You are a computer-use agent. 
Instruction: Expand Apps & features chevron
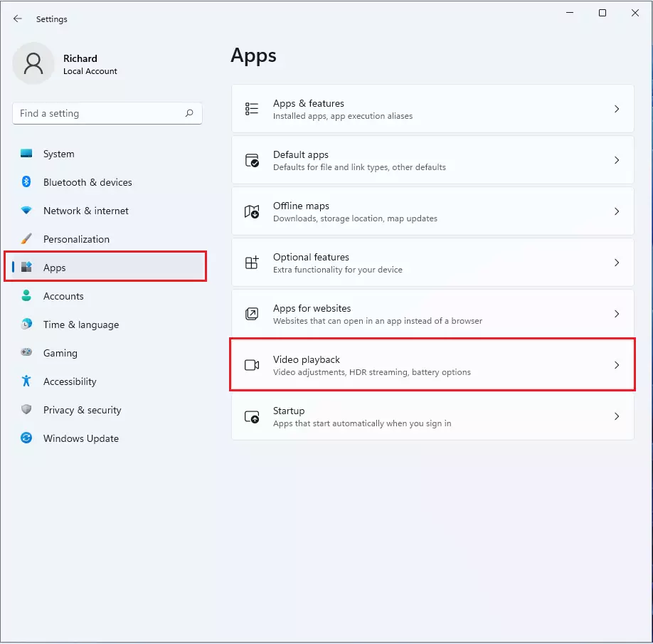coord(617,109)
